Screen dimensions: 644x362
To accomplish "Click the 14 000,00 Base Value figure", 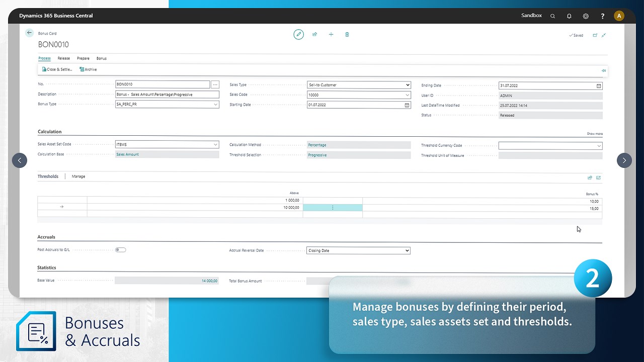I will click(210, 281).
